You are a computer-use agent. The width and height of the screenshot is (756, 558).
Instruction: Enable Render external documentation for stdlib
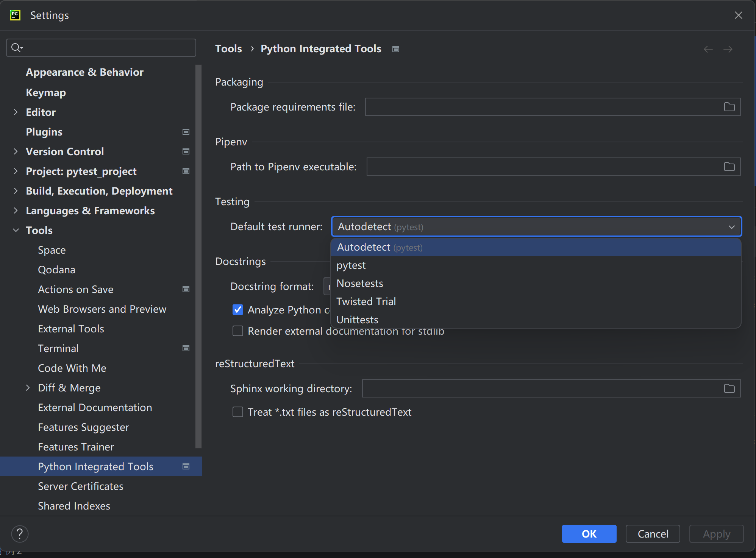238,331
